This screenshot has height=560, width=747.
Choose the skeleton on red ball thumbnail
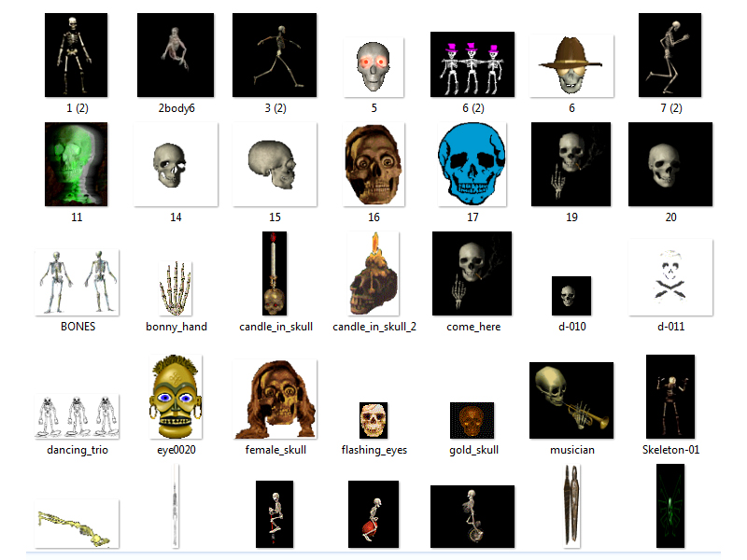point(373,514)
